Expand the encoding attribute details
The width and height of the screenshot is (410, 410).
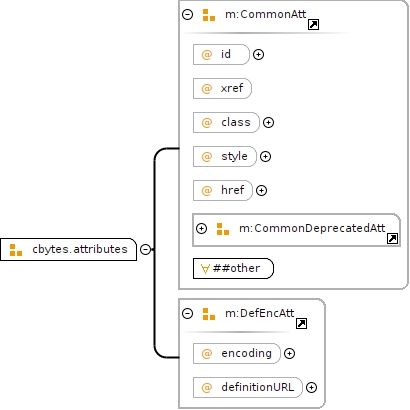(289, 354)
